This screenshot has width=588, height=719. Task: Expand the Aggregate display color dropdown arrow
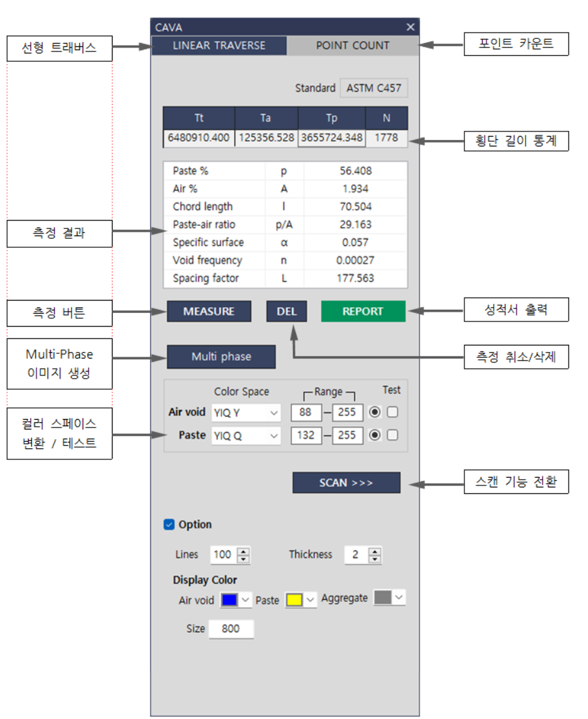399,597
